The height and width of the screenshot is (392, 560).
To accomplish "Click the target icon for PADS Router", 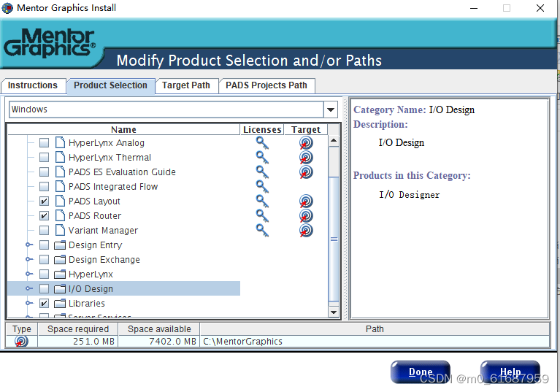I will 306,216.
